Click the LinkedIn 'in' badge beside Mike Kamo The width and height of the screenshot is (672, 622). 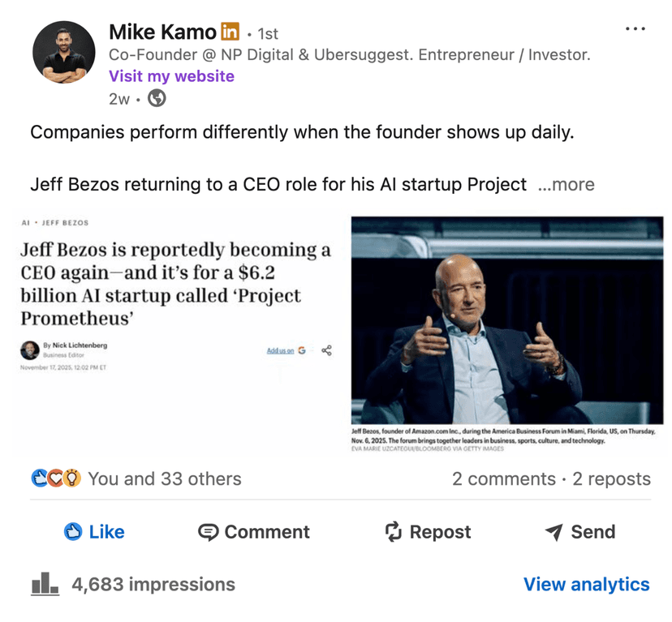pyautogui.click(x=230, y=32)
